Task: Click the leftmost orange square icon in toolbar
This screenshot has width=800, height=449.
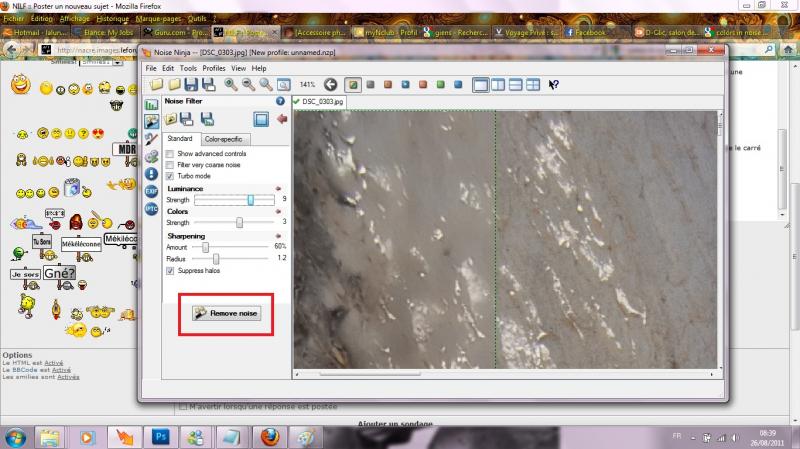Action: 388,85
